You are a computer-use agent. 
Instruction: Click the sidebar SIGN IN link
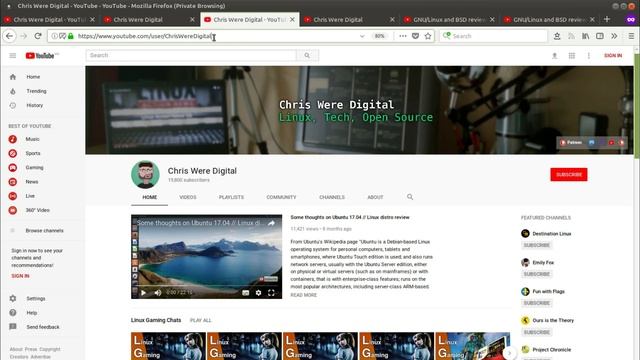click(20, 276)
